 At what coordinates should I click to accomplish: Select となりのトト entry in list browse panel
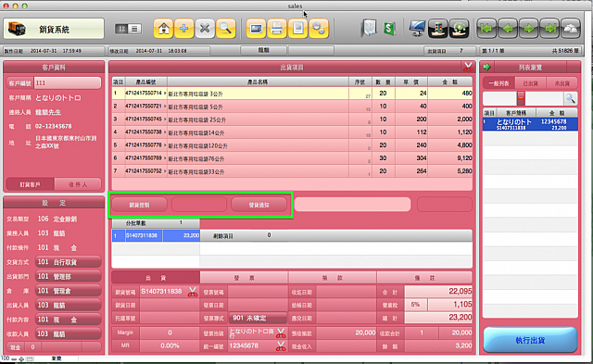coord(530,124)
